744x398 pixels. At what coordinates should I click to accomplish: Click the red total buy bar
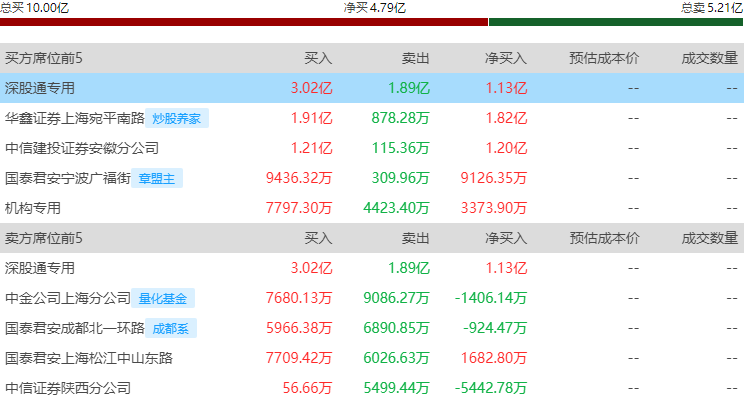click(x=244, y=22)
